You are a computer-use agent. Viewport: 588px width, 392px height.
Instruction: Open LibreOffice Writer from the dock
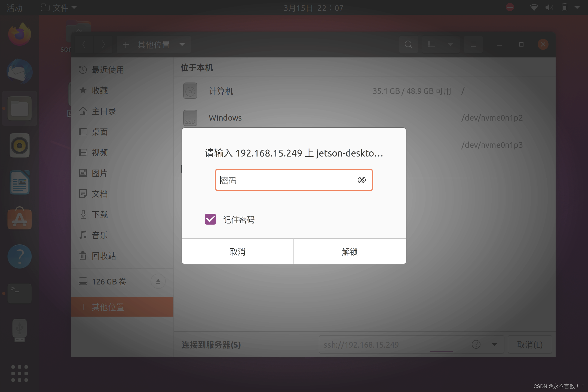click(x=20, y=182)
